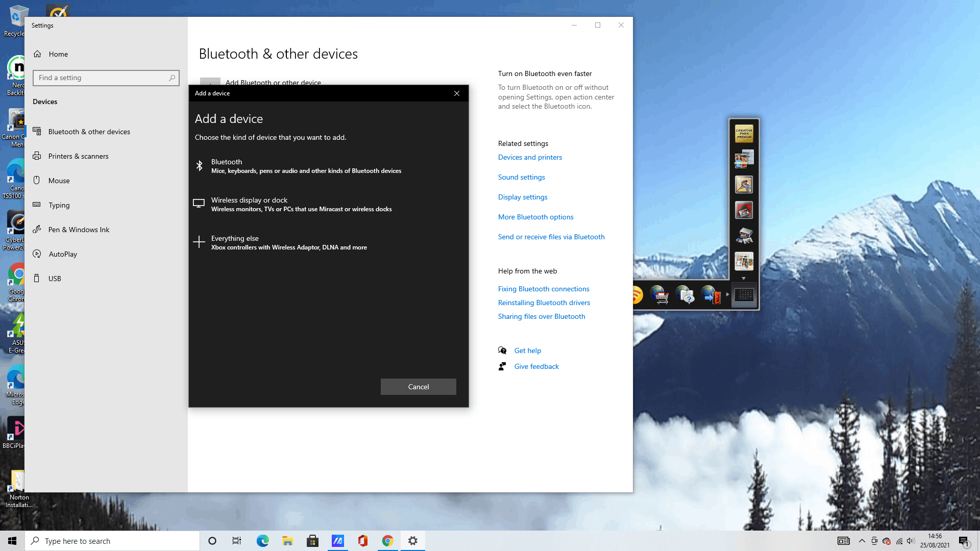The image size is (980, 551).
Task: Open Send or receive files via Bluetooth
Action: point(551,237)
